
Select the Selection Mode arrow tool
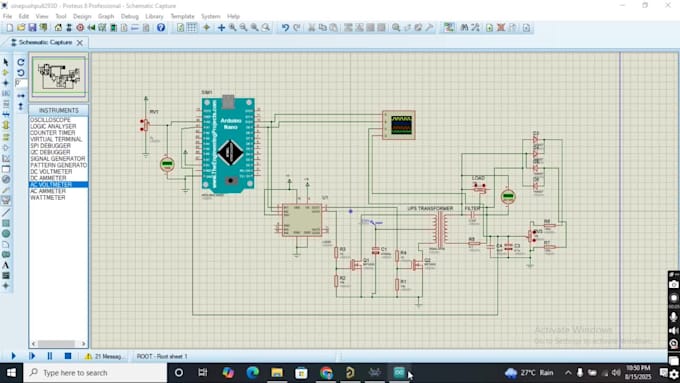click(x=6, y=62)
